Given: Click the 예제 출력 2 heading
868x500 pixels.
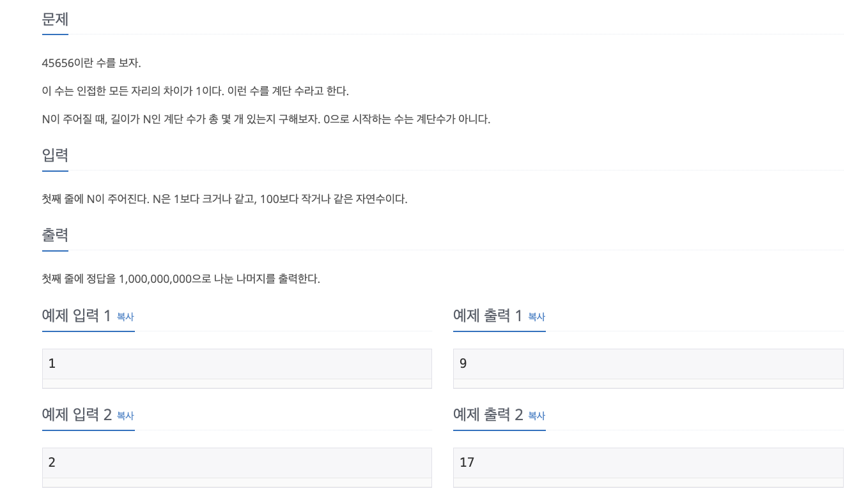Looking at the screenshot, I should click(x=488, y=414).
